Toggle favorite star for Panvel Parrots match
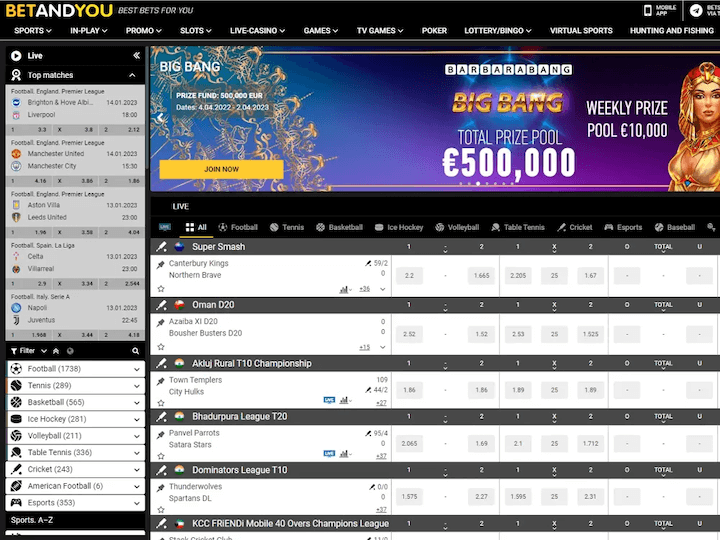720x540 pixels. pos(161,455)
